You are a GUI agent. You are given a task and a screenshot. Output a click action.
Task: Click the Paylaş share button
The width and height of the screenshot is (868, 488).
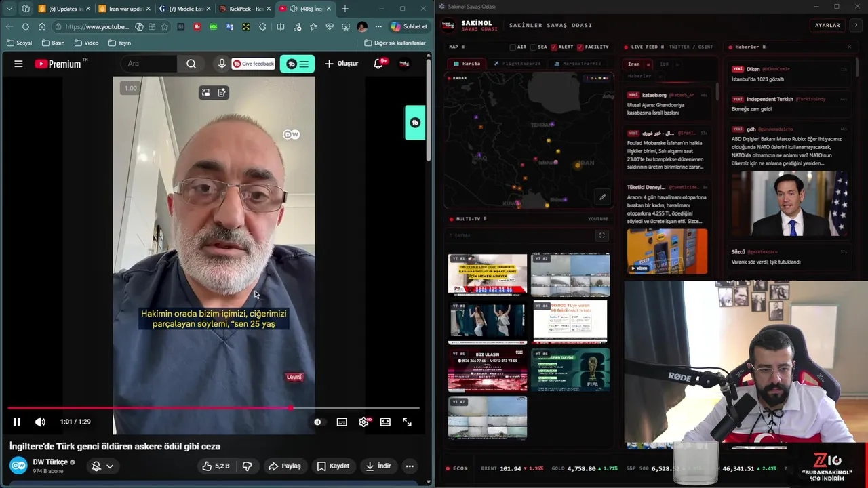[x=284, y=466]
